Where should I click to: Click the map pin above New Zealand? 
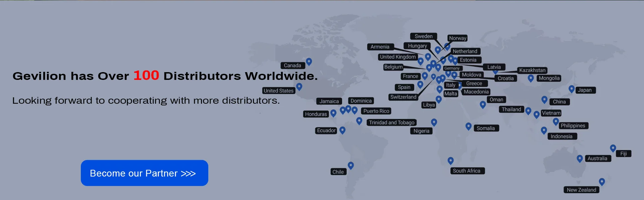(602, 182)
